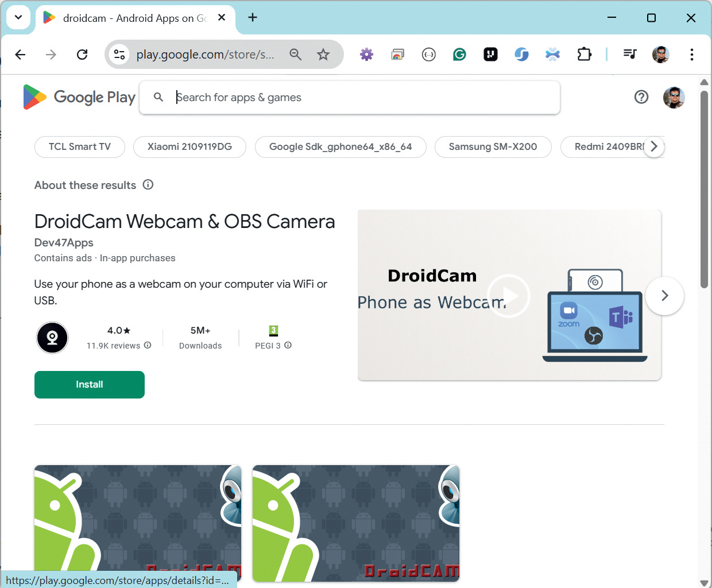Open the second DroidCam result thumbnail

(x=356, y=523)
